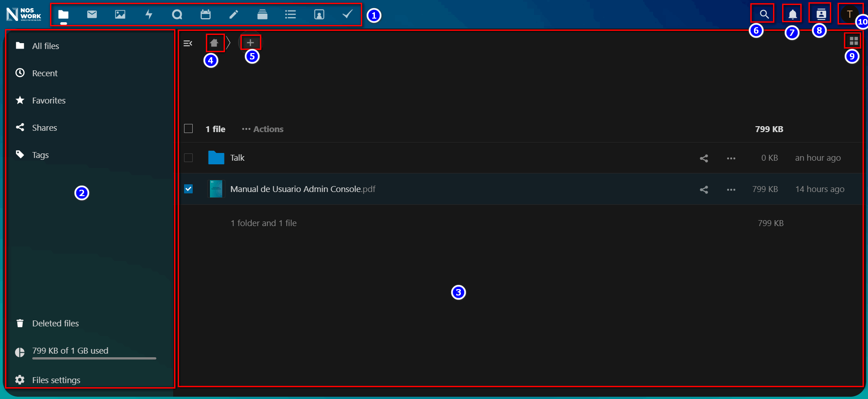
Task: Open the Talk chat icon
Action: (x=177, y=15)
